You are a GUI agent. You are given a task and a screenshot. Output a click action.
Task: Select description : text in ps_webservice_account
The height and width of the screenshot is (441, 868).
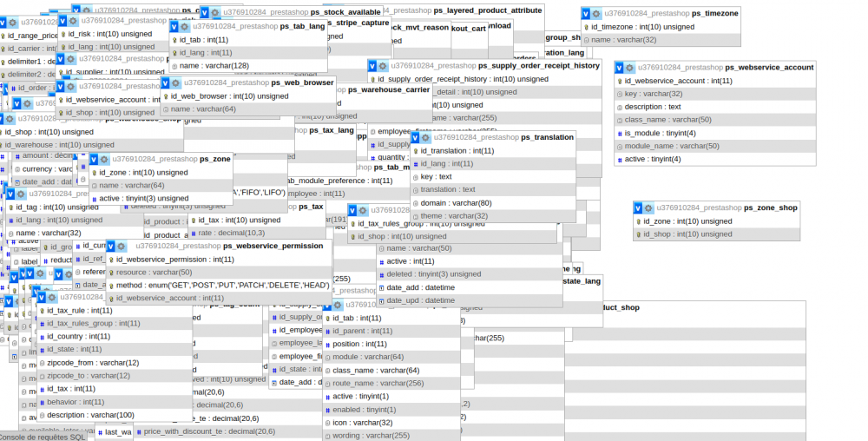pos(715,107)
